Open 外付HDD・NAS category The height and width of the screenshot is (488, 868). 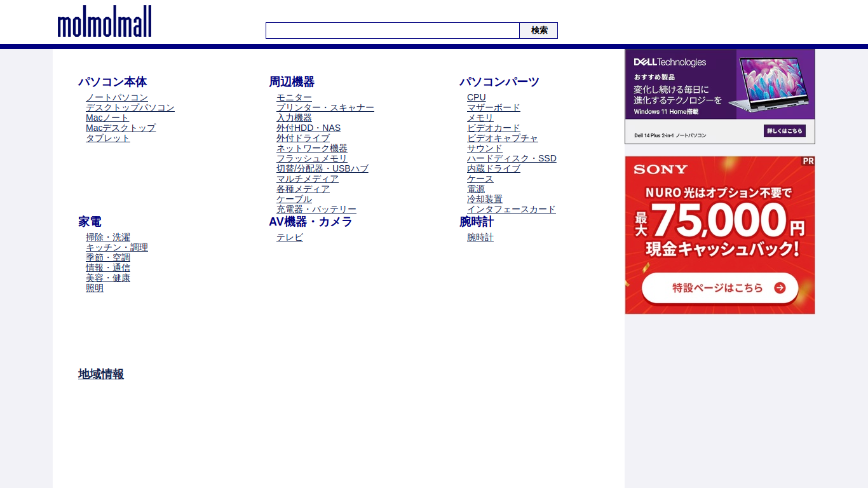point(308,128)
